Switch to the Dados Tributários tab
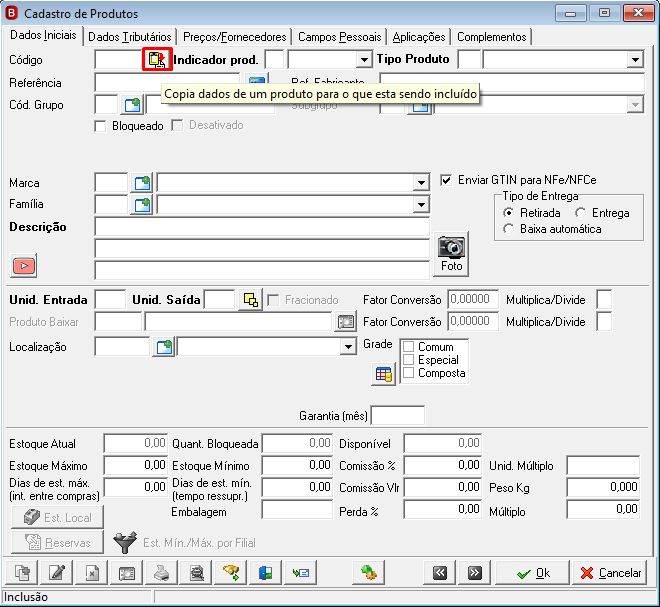 point(130,37)
